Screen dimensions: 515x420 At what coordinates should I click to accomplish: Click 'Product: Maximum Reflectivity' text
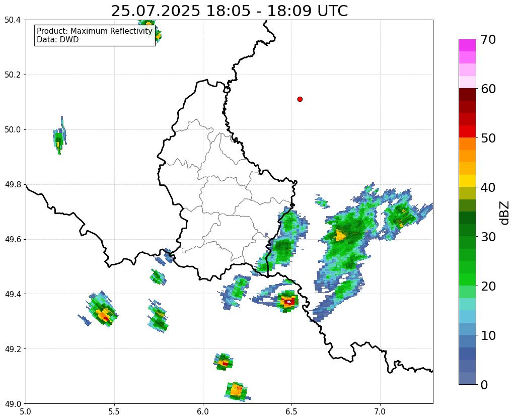95,31
